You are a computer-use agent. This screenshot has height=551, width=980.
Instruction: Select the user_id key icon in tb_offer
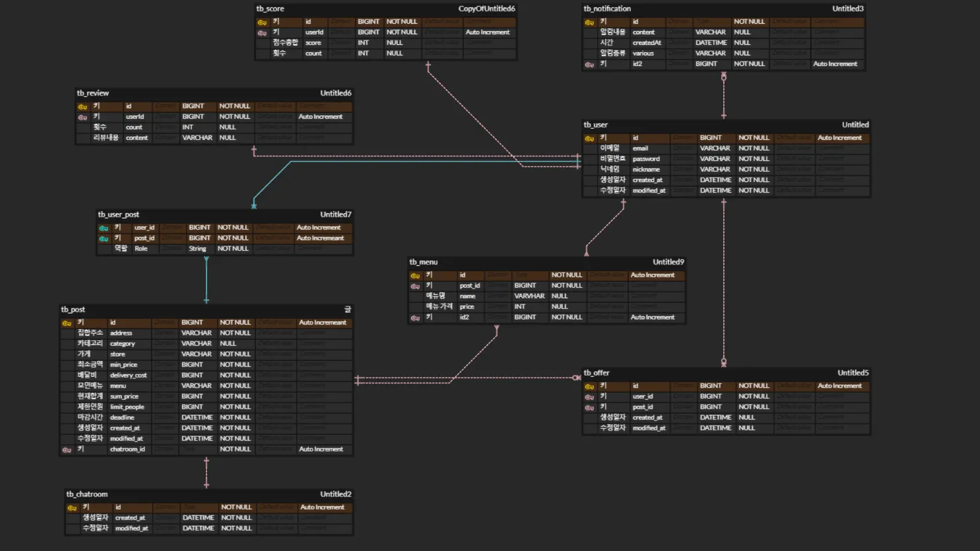coord(589,397)
